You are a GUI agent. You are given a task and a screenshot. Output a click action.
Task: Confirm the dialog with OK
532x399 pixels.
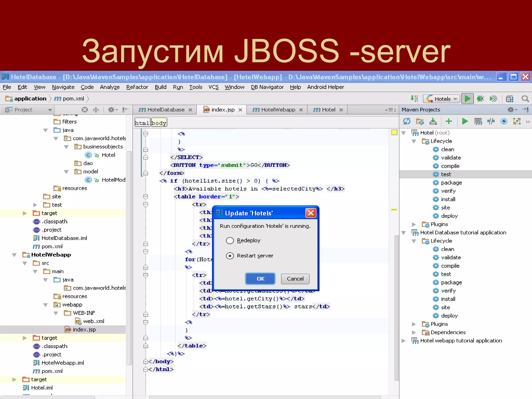[260, 279]
